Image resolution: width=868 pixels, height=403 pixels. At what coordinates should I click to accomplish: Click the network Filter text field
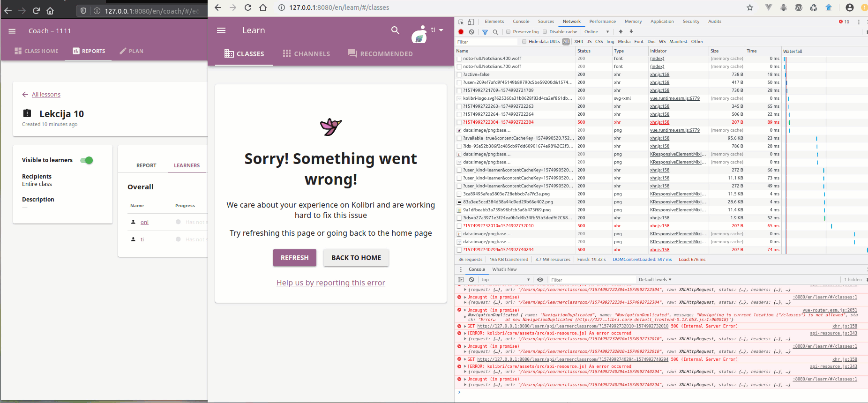486,42
